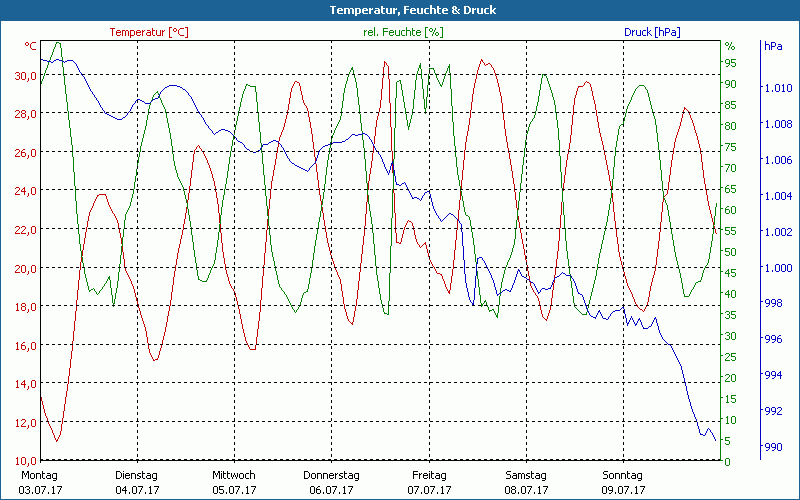Click the chart title 'Temperatur, Feuchte & Druck'
800x500 pixels.
400,10
